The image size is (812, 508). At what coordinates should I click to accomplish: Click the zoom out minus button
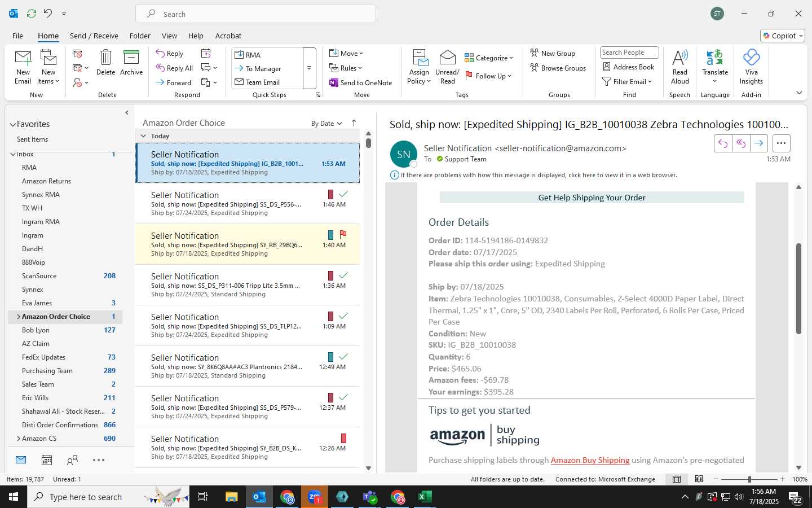click(716, 479)
